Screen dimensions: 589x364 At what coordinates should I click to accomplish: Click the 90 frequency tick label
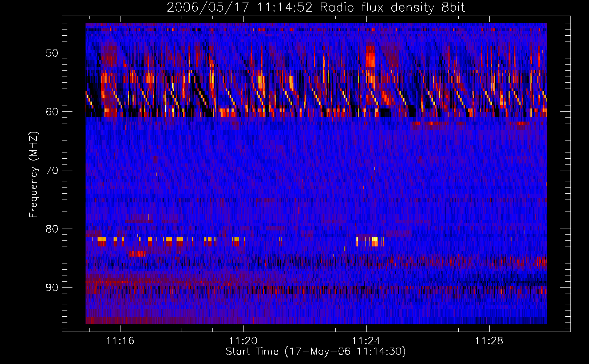click(52, 288)
